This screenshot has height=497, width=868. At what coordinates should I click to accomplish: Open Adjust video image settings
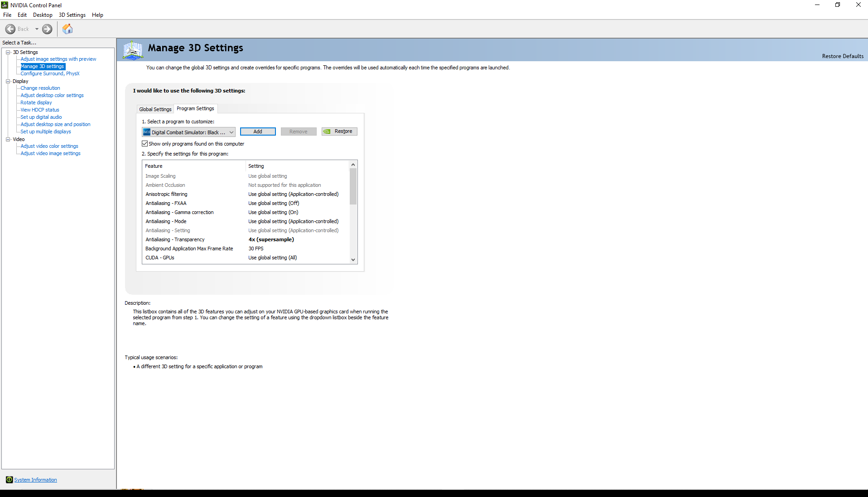50,153
